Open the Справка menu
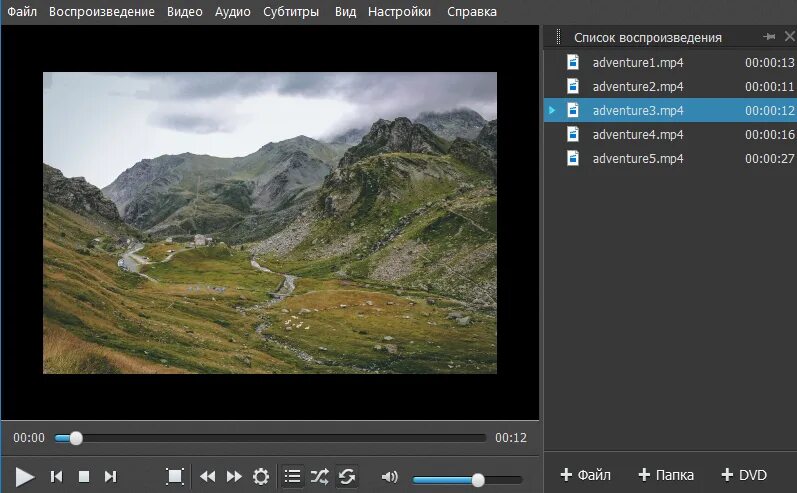Image resolution: width=797 pixels, height=493 pixels. pos(472,11)
